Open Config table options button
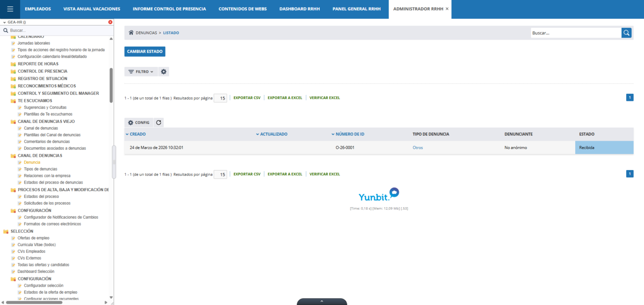 point(139,122)
